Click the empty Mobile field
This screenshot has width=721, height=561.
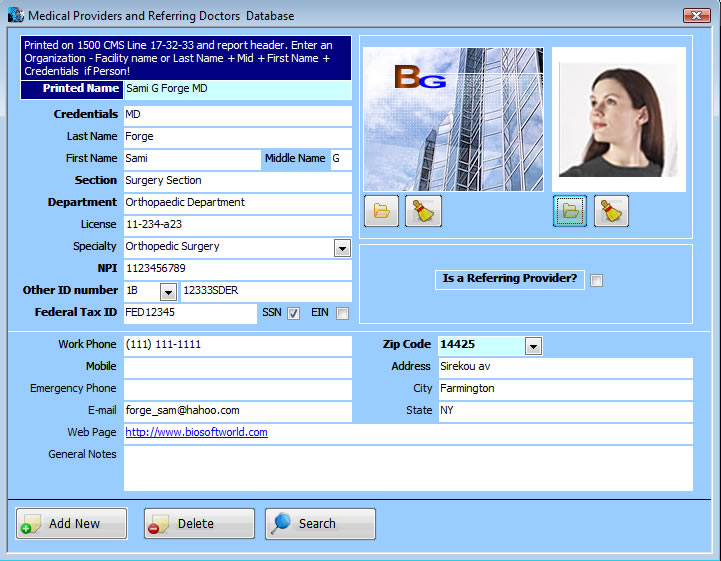(x=238, y=368)
